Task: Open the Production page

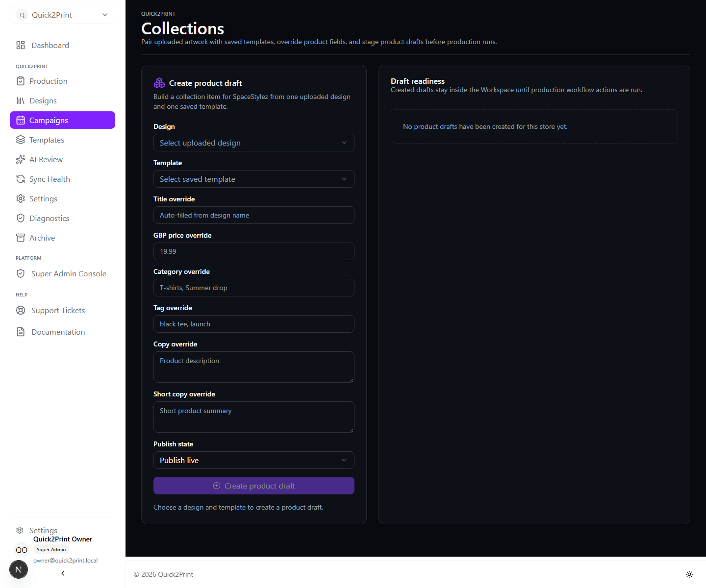Action: point(62,81)
